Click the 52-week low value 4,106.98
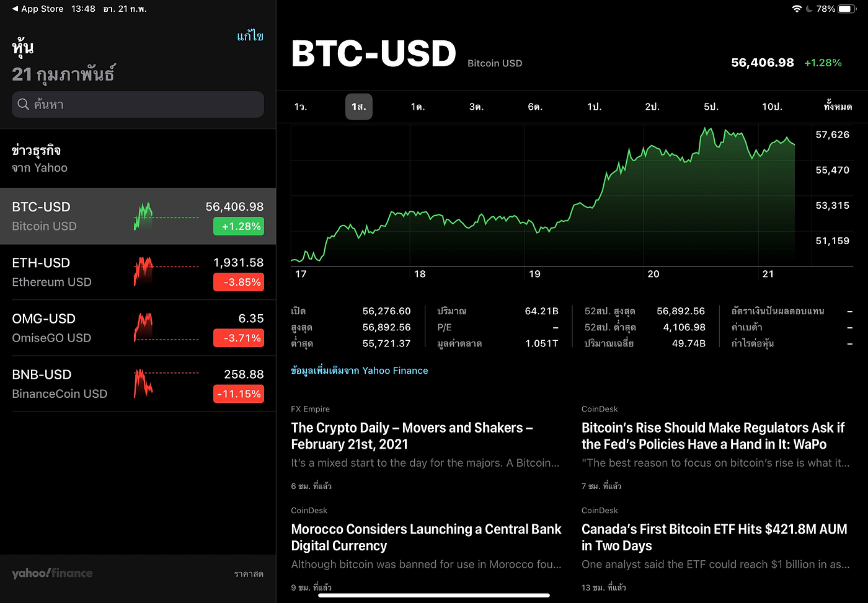The height and width of the screenshot is (603, 868). coord(684,327)
